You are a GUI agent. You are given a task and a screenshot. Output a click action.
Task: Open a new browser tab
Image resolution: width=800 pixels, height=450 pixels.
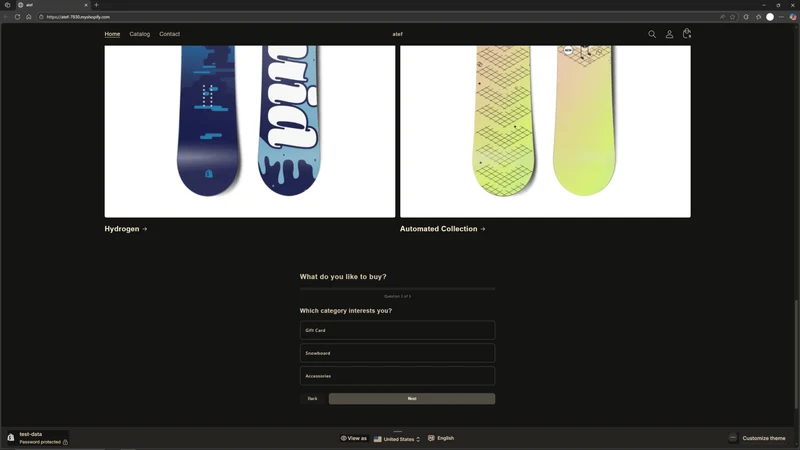[96, 5]
